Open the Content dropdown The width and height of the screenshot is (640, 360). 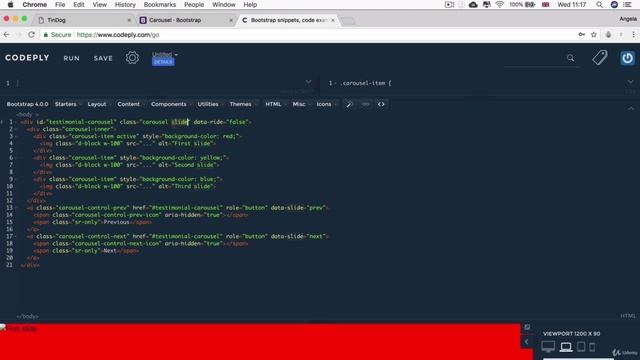pyautogui.click(x=130, y=104)
